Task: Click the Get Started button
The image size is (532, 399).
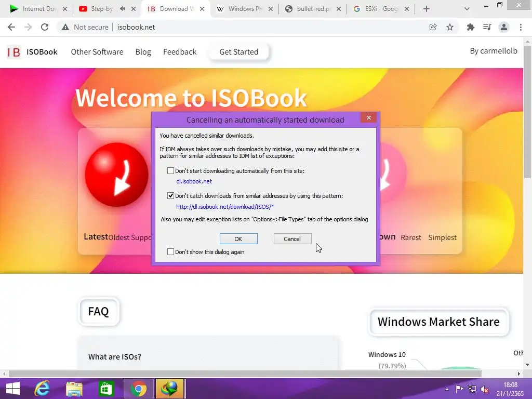Action: pyautogui.click(x=239, y=52)
